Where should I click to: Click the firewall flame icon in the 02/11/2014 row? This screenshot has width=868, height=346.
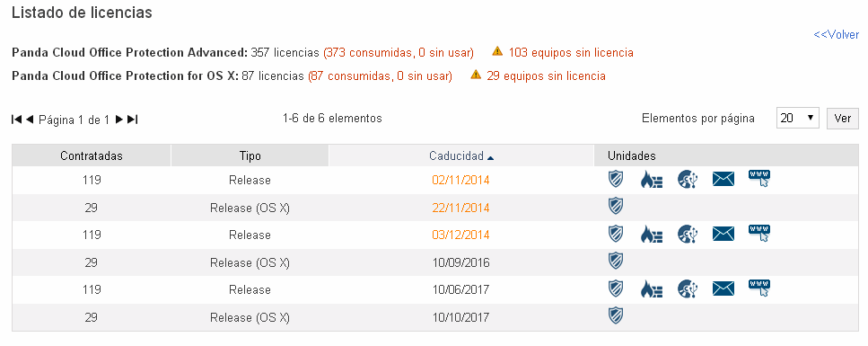click(x=651, y=179)
